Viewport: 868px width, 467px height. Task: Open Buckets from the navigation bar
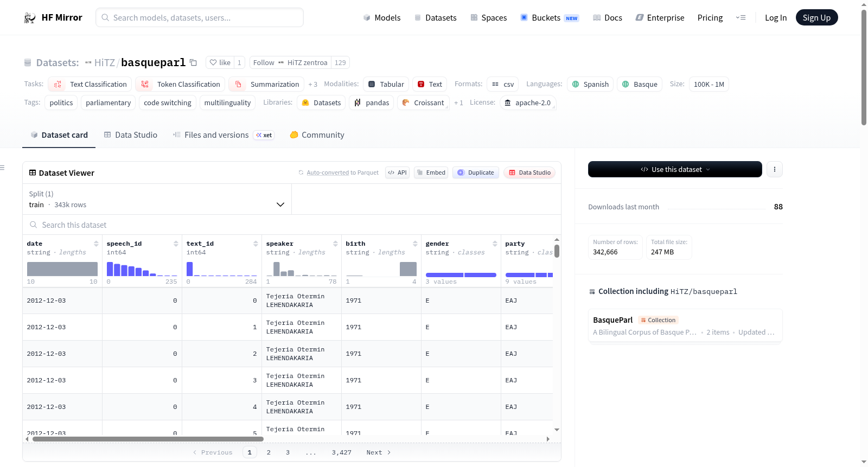tap(549, 18)
